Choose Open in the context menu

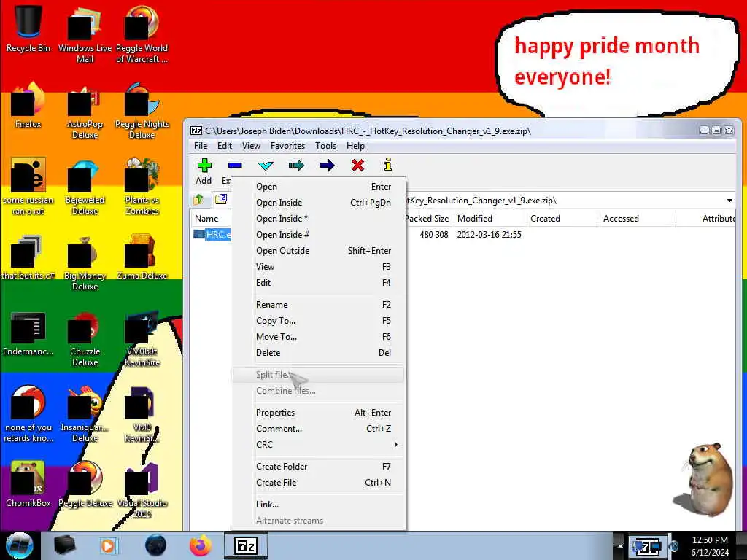[318, 187]
